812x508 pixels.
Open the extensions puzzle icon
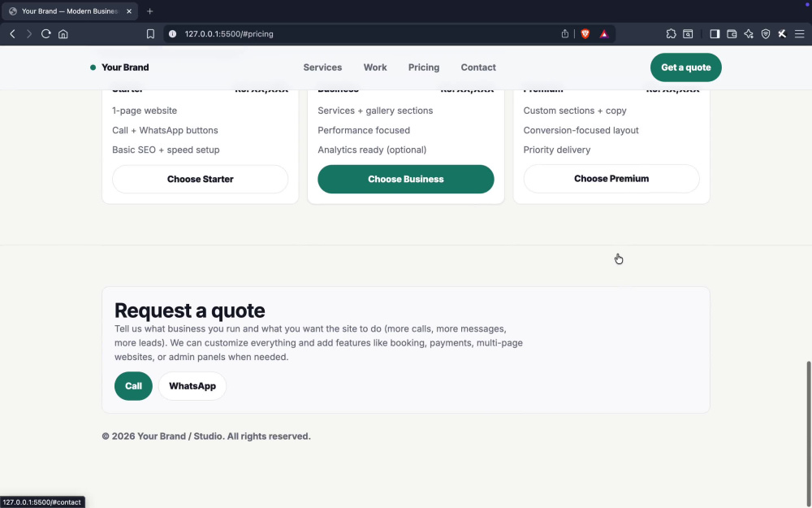coord(671,33)
